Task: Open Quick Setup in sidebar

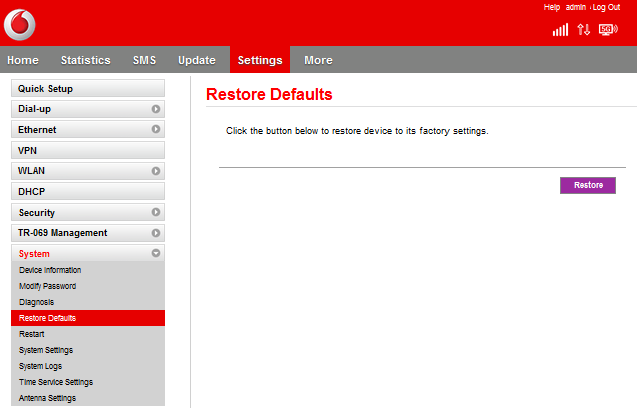Action: coord(88,88)
